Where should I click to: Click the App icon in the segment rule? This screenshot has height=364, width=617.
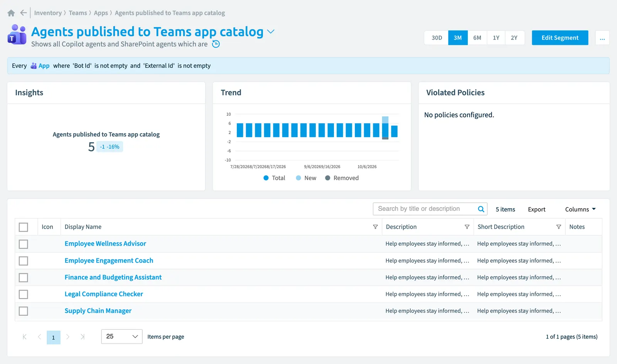tap(34, 66)
